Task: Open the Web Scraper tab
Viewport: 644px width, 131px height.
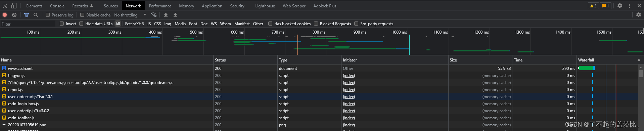Action: [x=294, y=6]
